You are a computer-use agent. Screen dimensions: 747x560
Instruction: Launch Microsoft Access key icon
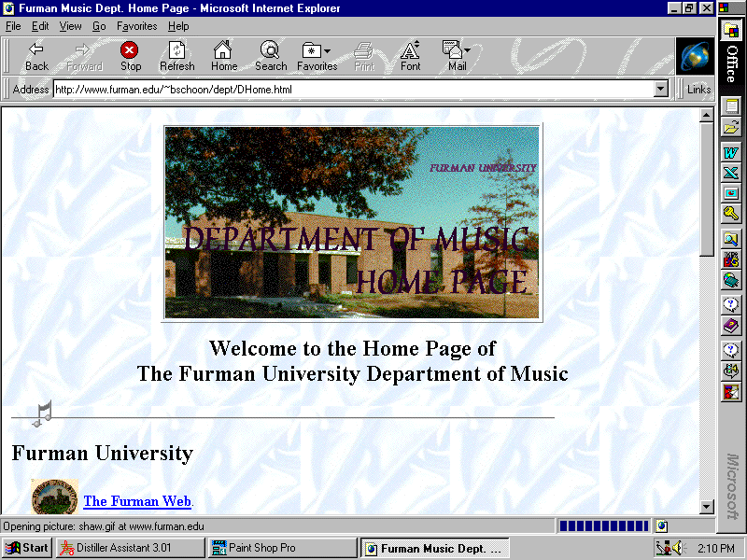click(731, 214)
